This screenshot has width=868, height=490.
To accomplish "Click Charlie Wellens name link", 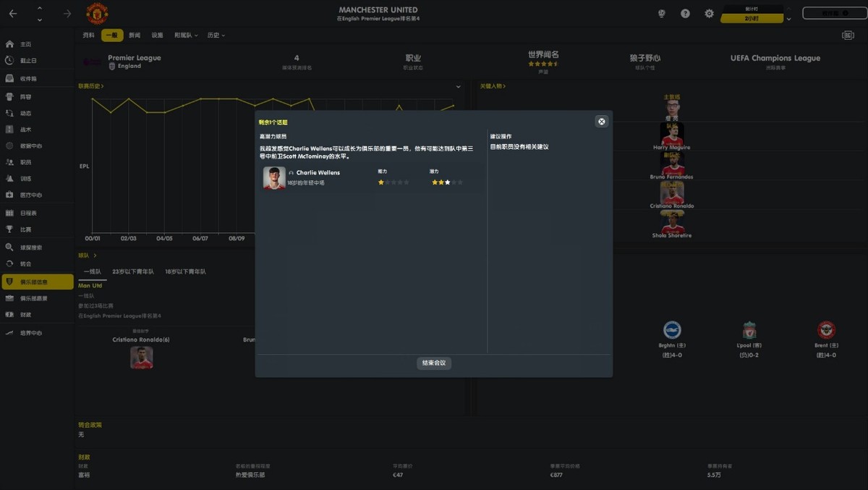I will click(318, 173).
